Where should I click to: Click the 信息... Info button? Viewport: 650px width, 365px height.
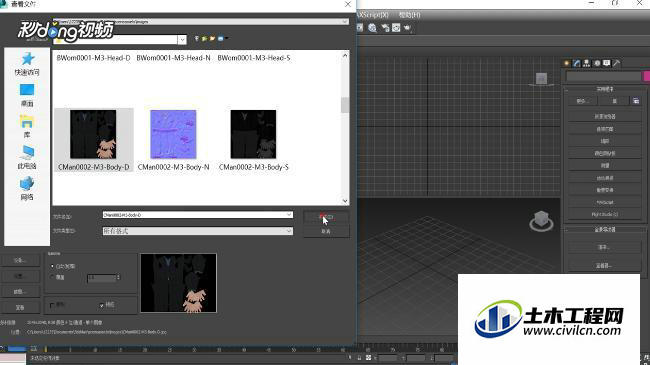tap(20, 292)
